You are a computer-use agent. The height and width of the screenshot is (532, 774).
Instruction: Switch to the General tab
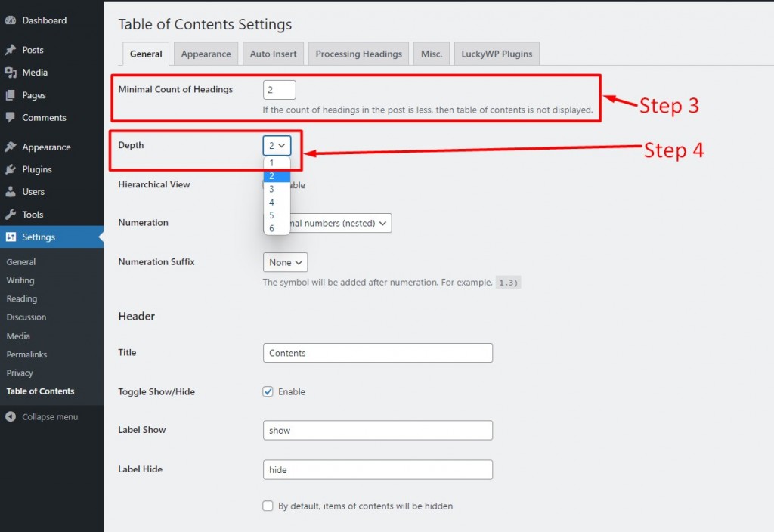(x=146, y=54)
